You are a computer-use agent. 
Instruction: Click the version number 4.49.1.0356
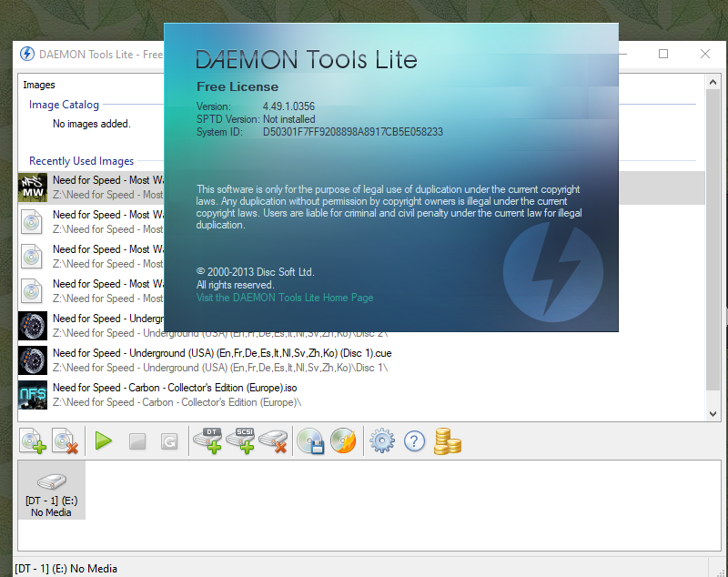click(288, 106)
